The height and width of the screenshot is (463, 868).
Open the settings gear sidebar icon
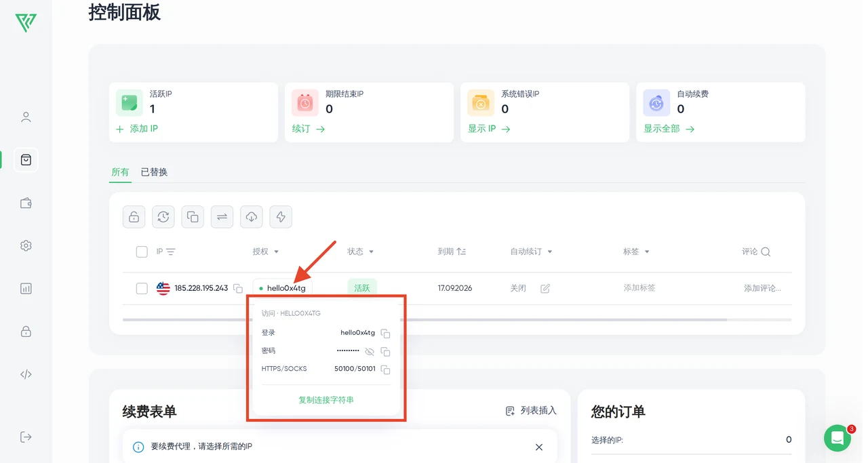coord(26,245)
